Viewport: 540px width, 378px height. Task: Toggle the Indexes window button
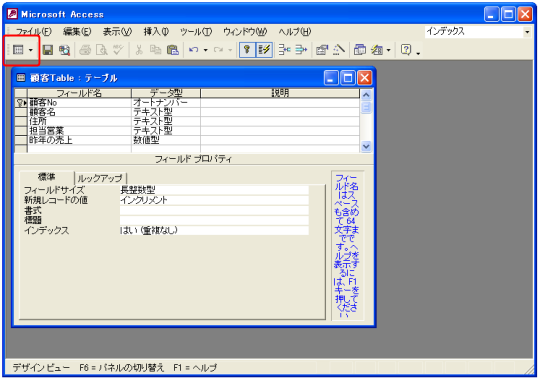(x=264, y=50)
